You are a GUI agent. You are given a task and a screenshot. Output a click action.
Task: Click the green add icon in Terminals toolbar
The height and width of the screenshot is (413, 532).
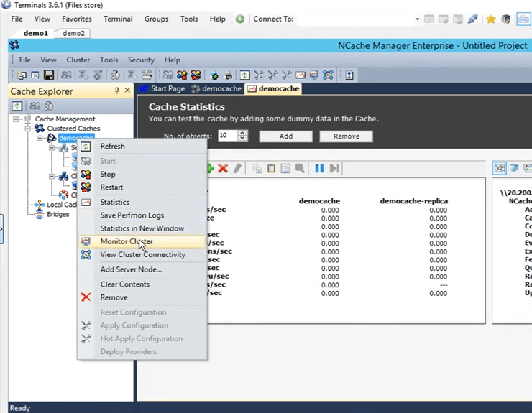point(240,19)
